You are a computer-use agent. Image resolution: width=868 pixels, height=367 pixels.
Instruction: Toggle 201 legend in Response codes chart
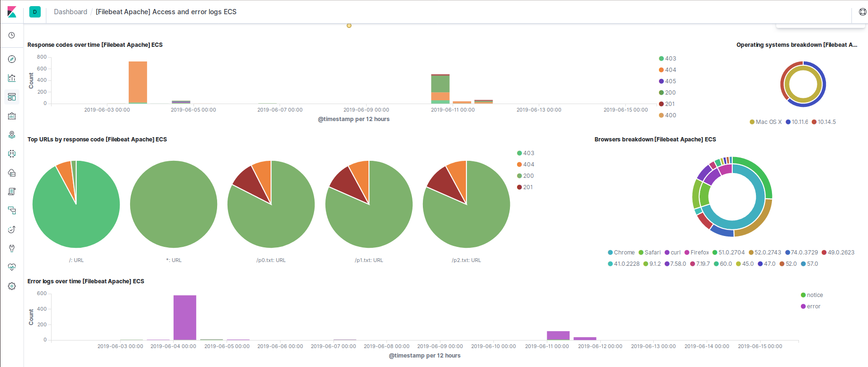pos(667,104)
